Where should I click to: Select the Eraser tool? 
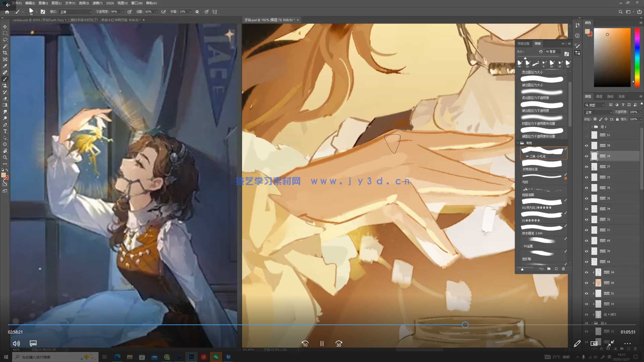click(x=5, y=99)
